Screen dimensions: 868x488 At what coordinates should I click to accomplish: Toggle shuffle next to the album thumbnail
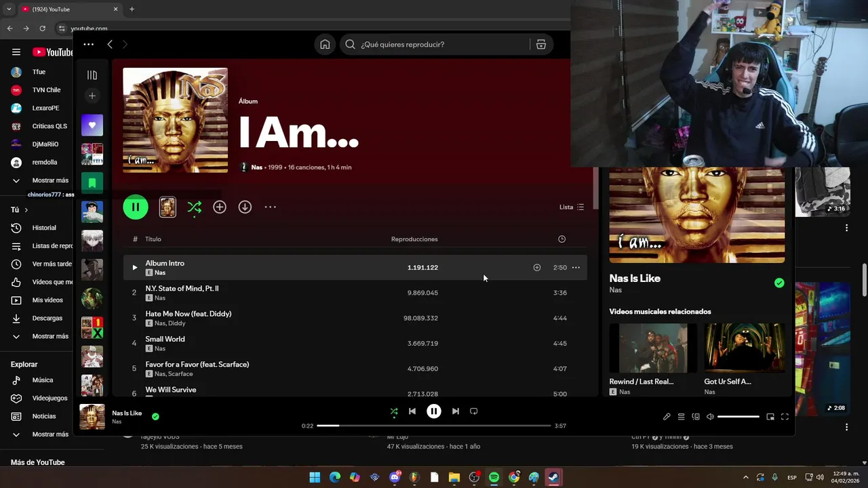coord(194,207)
